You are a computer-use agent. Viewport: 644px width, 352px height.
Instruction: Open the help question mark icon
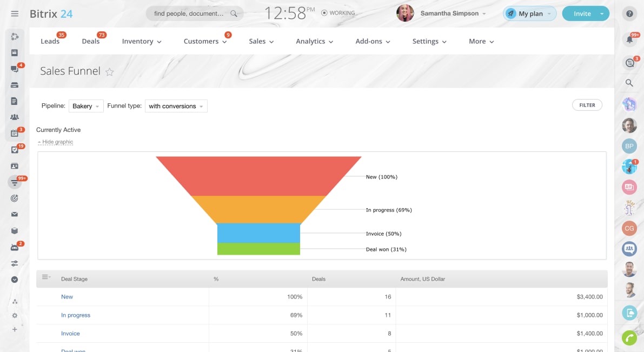(629, 14)
